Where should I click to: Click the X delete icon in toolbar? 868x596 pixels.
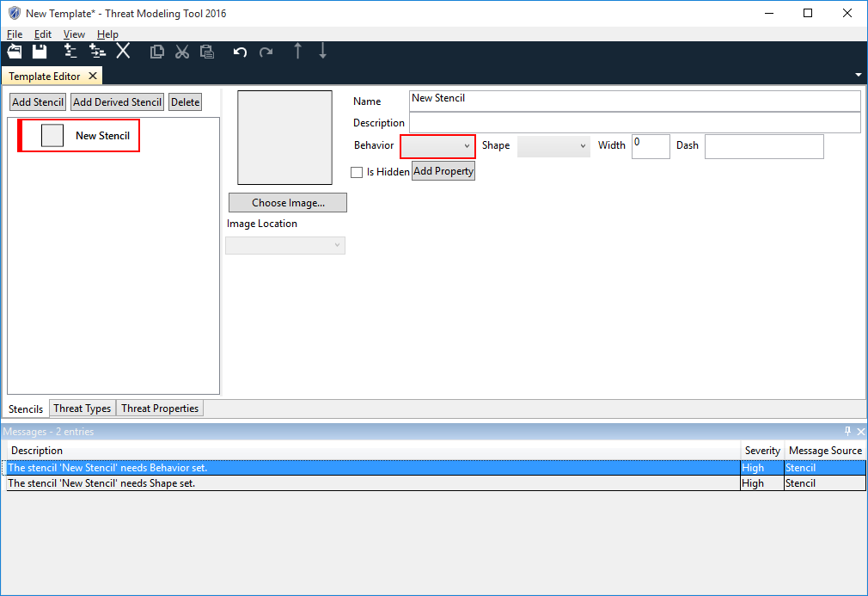[124, 52]
